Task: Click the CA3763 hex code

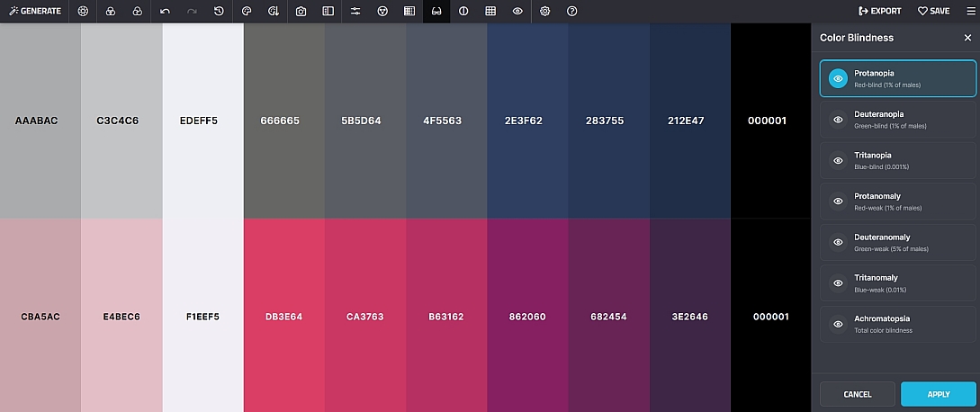Action: (365, 317)
